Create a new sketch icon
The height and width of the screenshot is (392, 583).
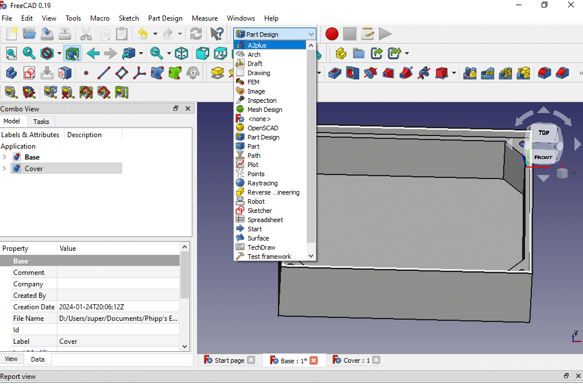pos(29,73)
